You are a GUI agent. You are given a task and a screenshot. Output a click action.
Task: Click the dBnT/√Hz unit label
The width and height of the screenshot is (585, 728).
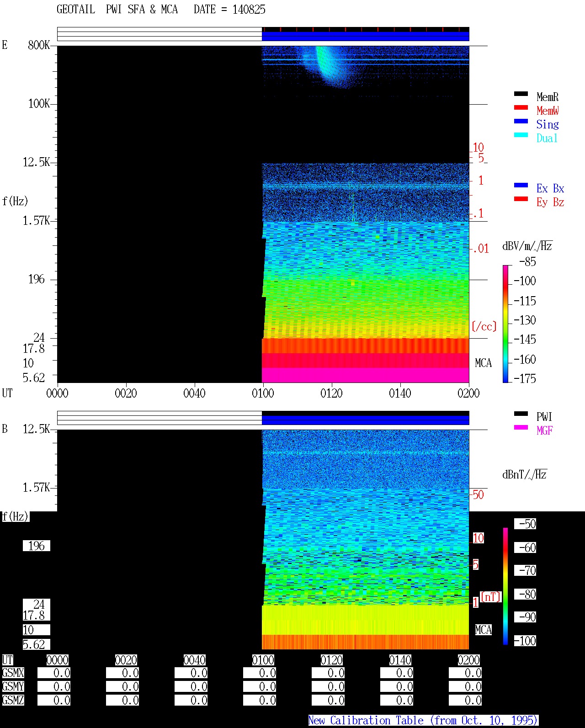[525, 474]
